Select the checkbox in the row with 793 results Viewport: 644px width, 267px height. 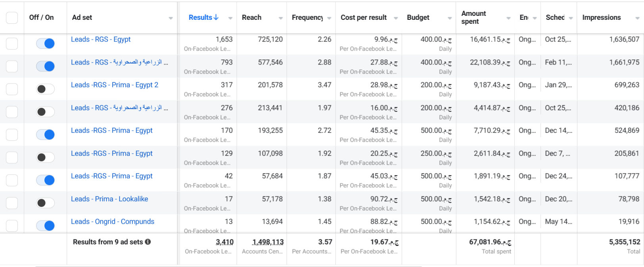click(12, 66)
